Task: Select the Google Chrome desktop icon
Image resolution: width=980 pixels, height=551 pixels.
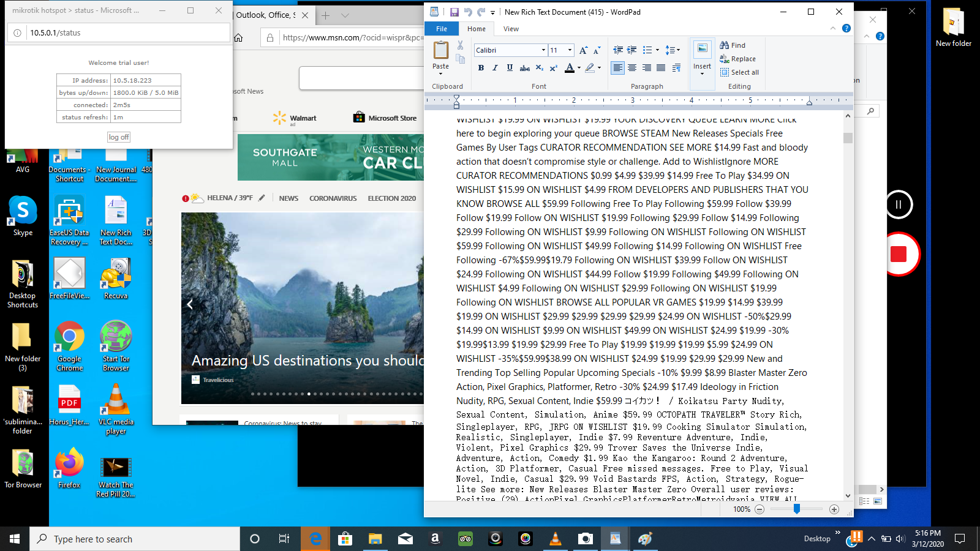Action: pyautogui.click(x=70, y=347)
